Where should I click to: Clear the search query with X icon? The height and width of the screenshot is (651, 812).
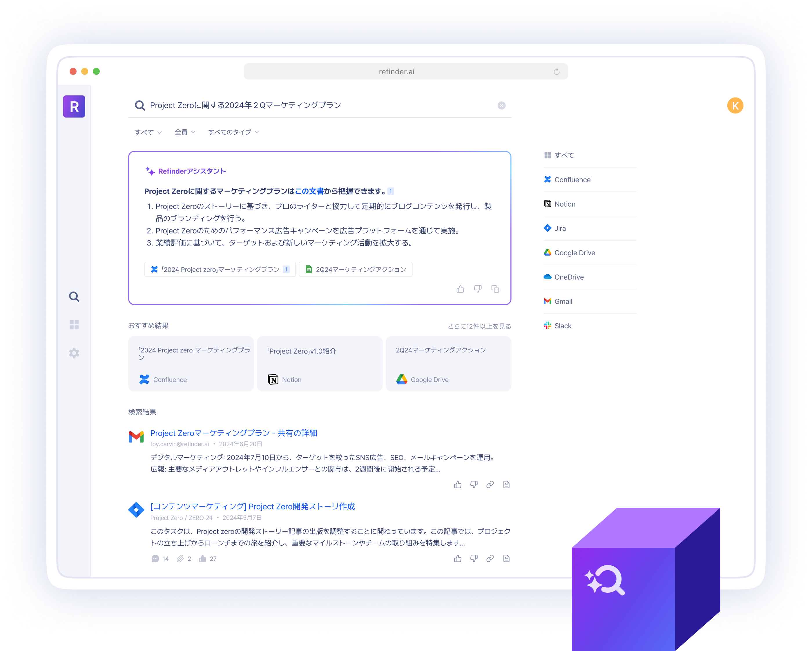click(501, 106)
